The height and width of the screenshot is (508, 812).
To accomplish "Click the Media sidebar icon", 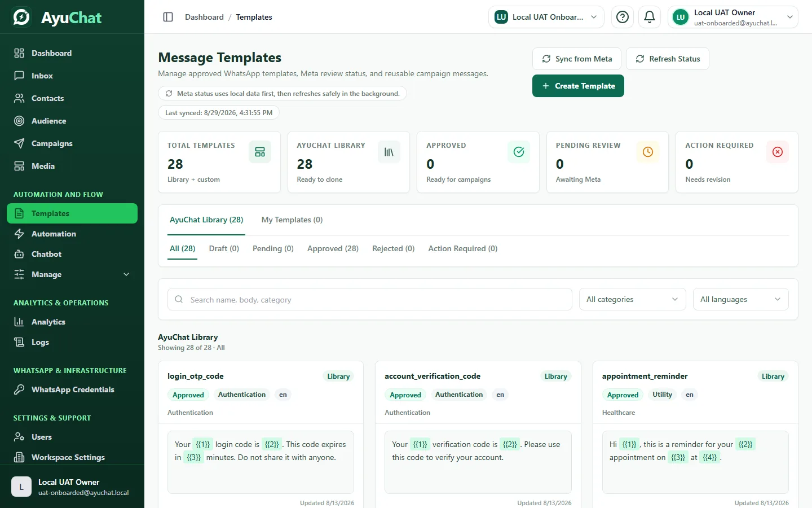I will pyautogui.click(x=19, y=166).
